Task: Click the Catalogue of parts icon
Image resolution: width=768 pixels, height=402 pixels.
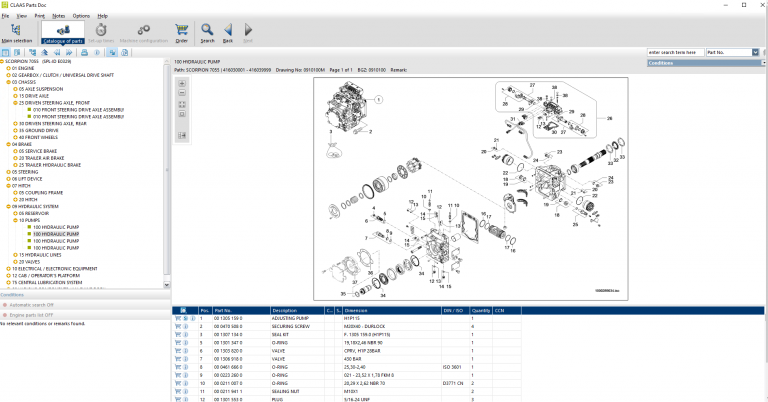Action: click(x=62, y=32)
